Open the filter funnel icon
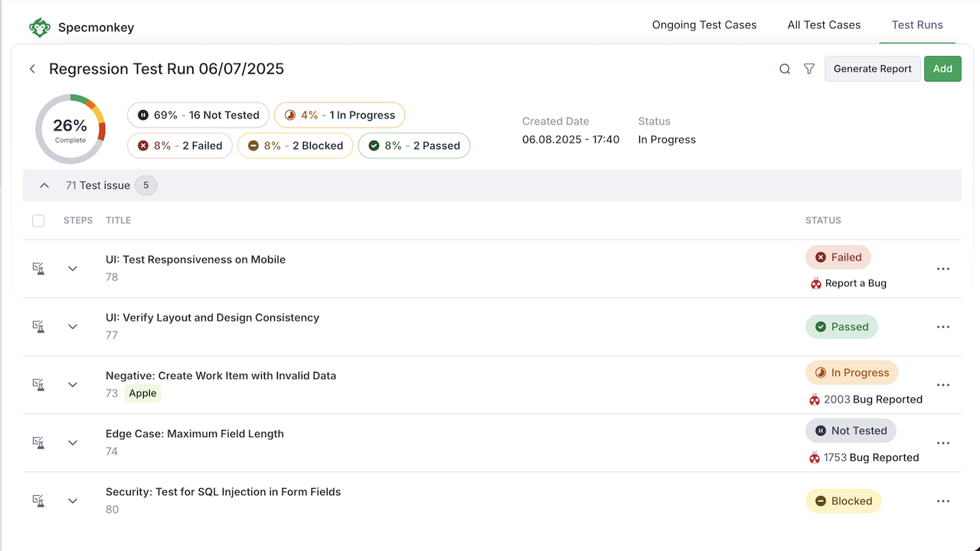Screen dimensions: 980x551 [x=809, y=69]
